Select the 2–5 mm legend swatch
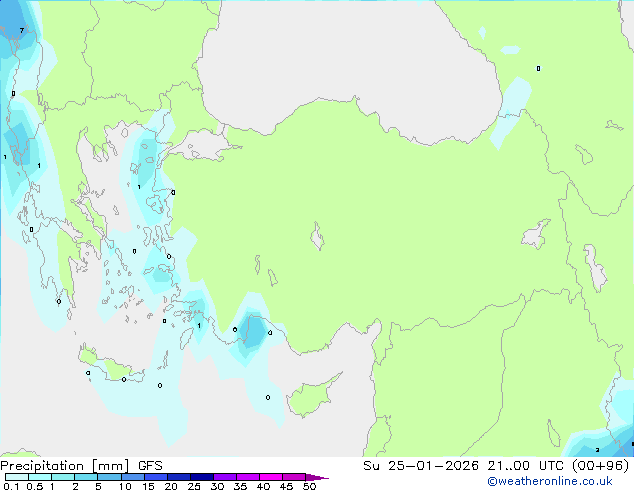Viewport: 634px width, 490px height. 86,477
